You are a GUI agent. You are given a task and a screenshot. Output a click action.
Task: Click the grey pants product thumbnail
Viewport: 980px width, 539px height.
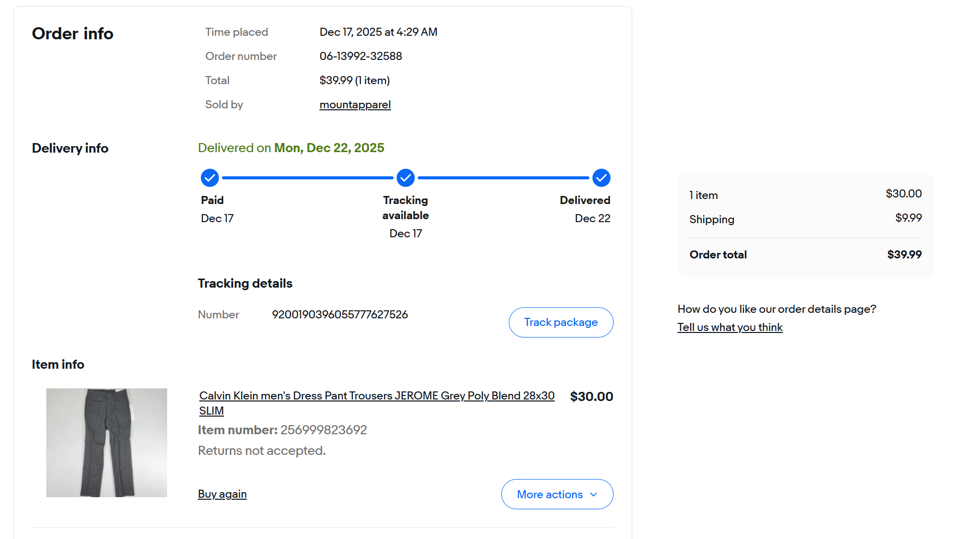coord(107,443)
